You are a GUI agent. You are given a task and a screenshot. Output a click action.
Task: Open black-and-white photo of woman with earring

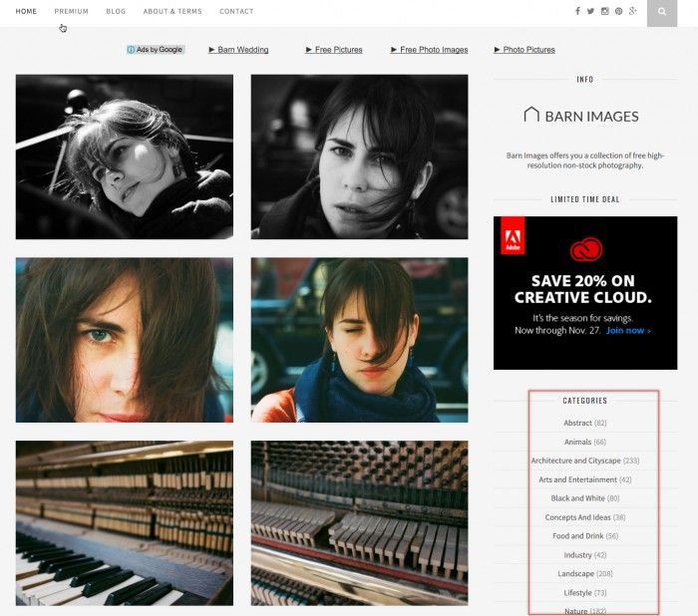click(x=125, y=156)
